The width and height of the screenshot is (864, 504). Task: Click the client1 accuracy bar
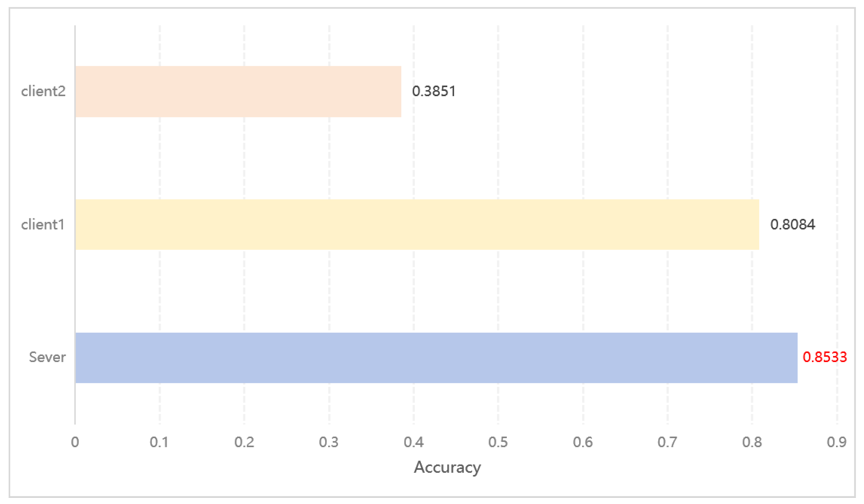point(417,224)
